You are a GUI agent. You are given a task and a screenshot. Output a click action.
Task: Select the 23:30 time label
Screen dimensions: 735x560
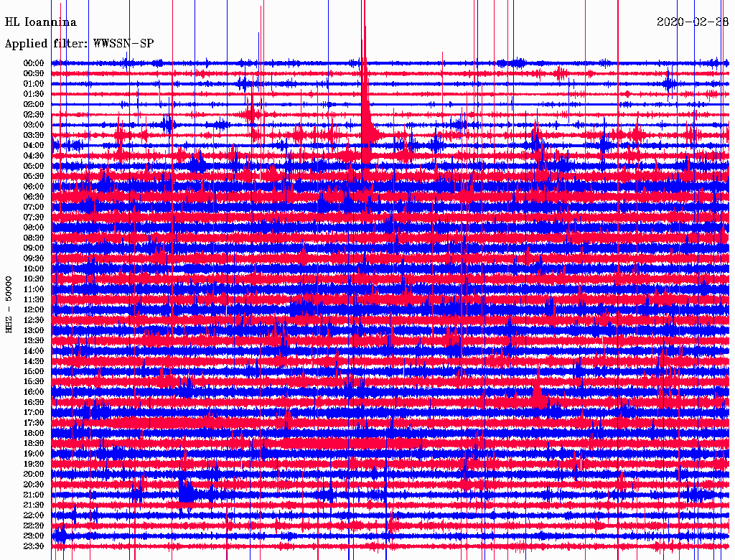click(34, 546)
